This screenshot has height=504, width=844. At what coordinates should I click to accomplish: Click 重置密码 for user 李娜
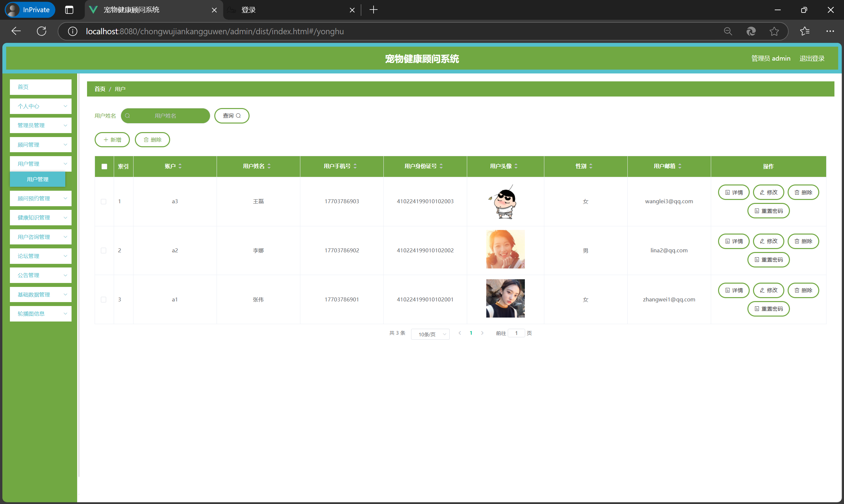click(768, 260)
